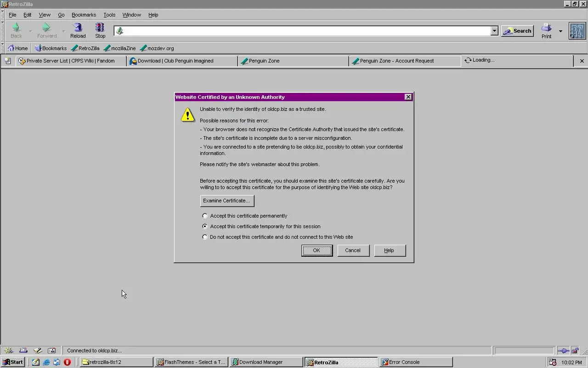
Task: Open the mozillaZine bookmark link
Action: 120,48
